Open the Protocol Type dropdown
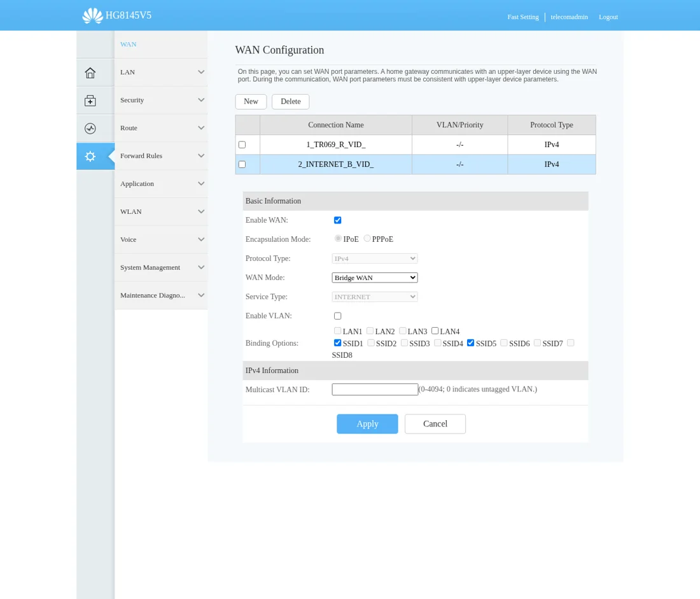This screenshot has width=700, height=599. (375, 258)
